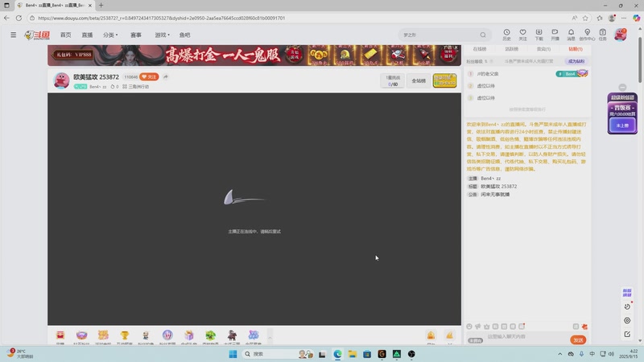This screenshot has height=362, width=644.
Task: Click the browser address bar
Action: (302, 18)
